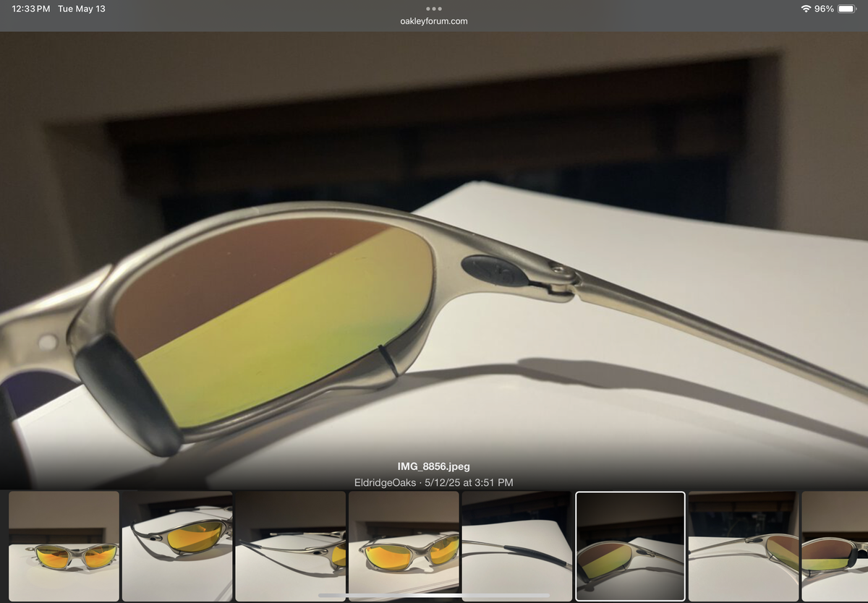Tap the IMG_8856.jpeg file name
The width and height of the screenshot is (868, 603).
(x=434, y=466)
